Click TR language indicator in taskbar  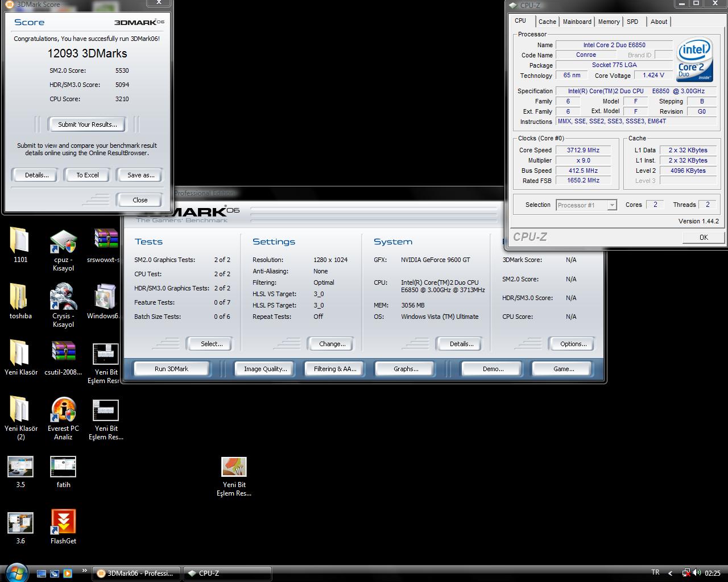coord(655,573)
